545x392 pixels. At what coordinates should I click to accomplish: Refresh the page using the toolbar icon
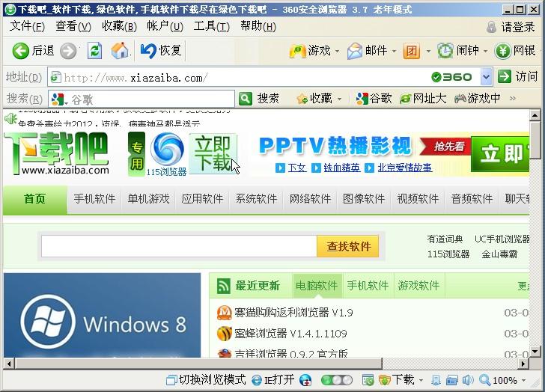click(x=94, y=51)
